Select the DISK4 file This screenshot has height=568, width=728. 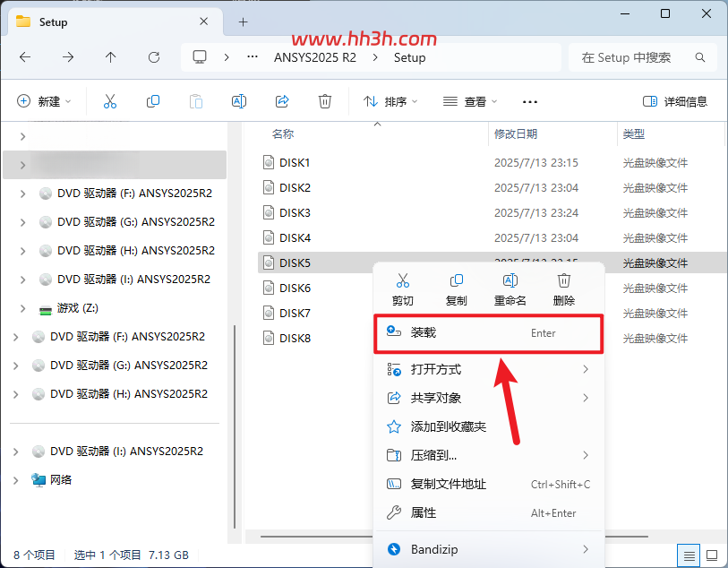click(295, 237)
